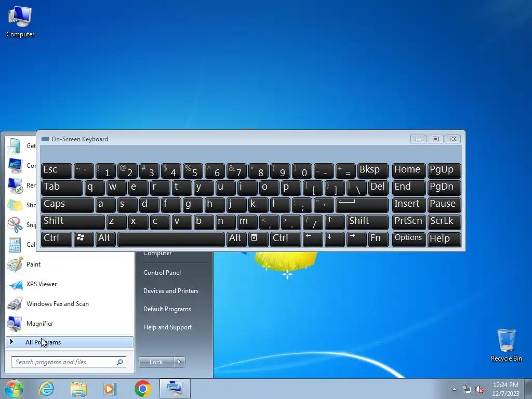Launch Google Chrome from taskbar
Image resolution: width=532 pixels, height=399 pixels.
point(142,389)
